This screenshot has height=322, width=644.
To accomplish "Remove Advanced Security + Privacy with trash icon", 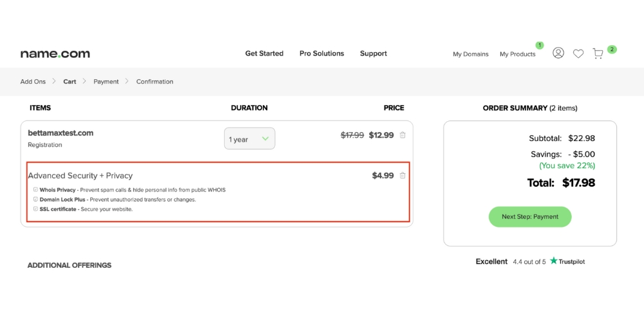I will click(x=402, y=175).
